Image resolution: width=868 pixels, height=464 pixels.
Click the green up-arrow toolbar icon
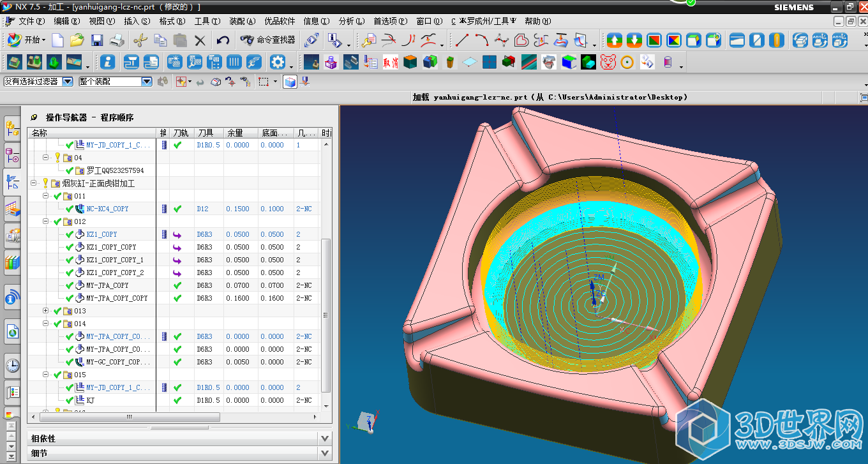click(x=614, y=40)
